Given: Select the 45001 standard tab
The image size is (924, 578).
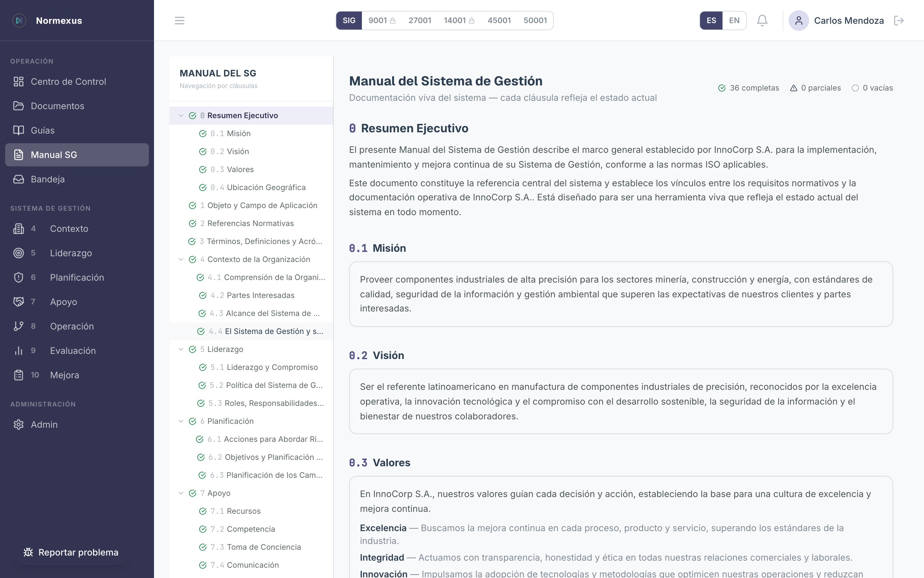Looking at the screenshot, I should [x=499, y=21].
